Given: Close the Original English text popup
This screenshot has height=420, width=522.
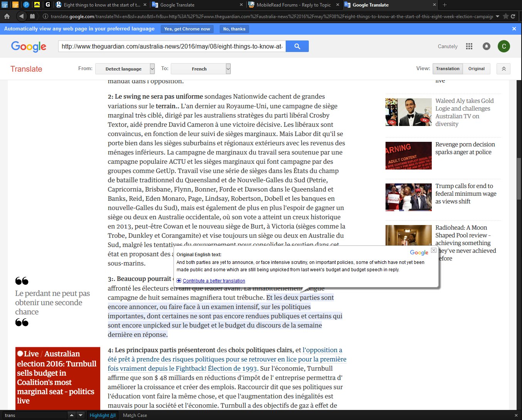Looking at the screenshot, I should (x=434, y=250).
